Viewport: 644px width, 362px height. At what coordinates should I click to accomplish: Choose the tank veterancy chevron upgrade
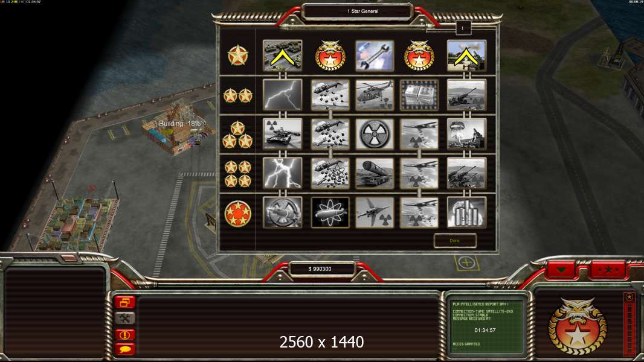282,56
